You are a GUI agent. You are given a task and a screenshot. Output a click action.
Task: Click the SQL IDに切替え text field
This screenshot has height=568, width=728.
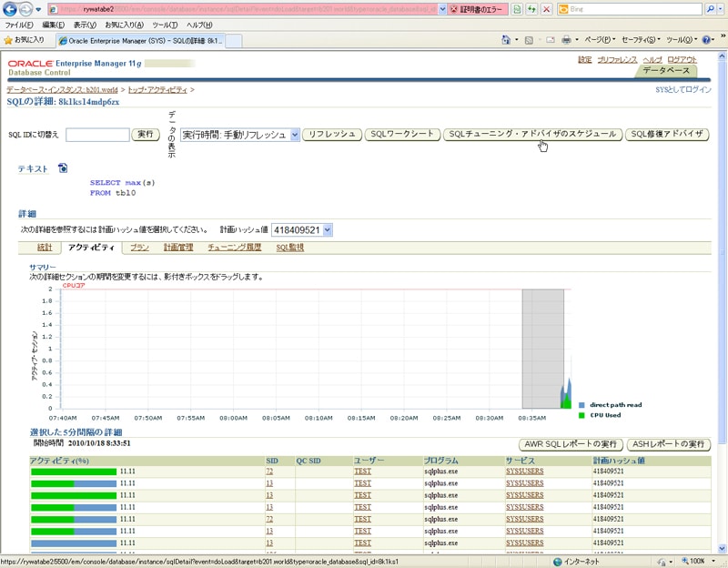[x=97, y=135]
